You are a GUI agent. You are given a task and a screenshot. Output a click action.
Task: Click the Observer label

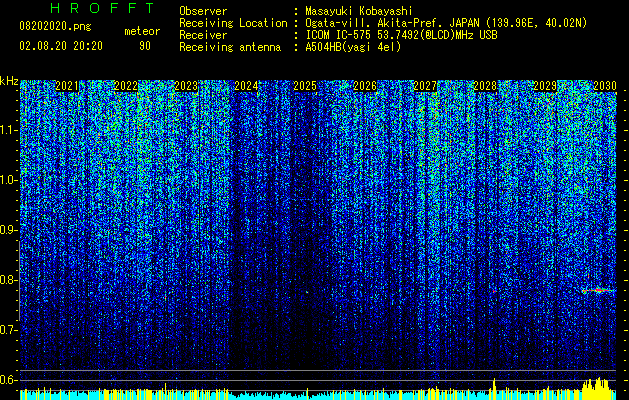pyautogui.click(x=203, y=11)
